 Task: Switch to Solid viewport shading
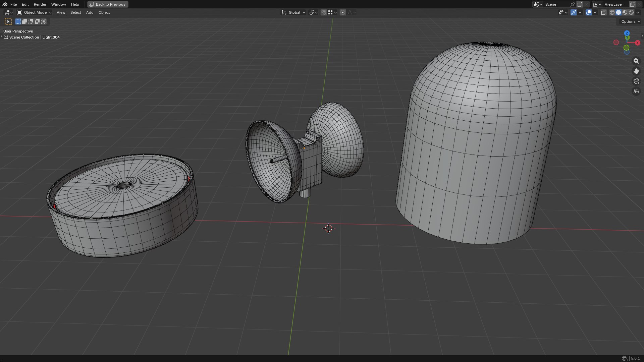pyautogui.click(x=619, y=12)
